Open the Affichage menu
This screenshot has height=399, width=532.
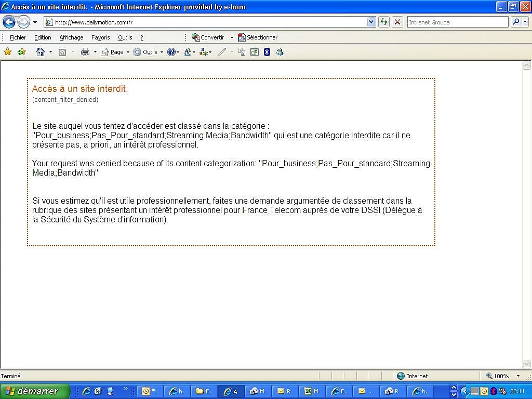pyautogui.click(x=71, y=37)
